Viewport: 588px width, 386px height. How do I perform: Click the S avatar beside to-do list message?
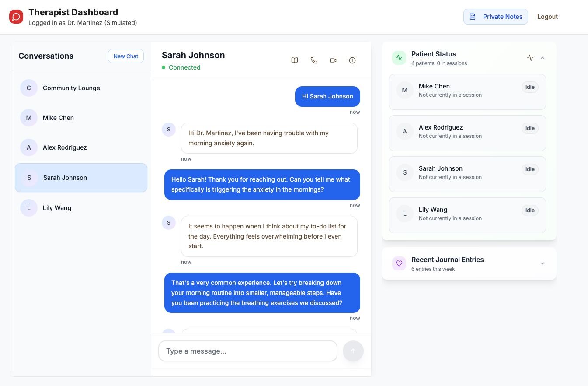pos(169,223)
